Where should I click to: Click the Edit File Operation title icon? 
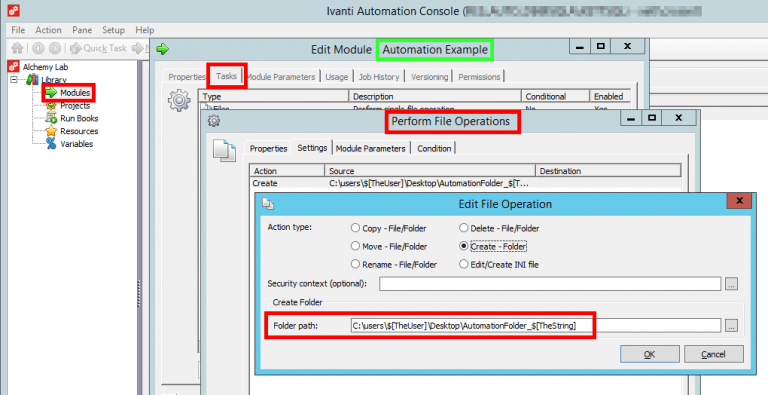(x=268, y=204)
